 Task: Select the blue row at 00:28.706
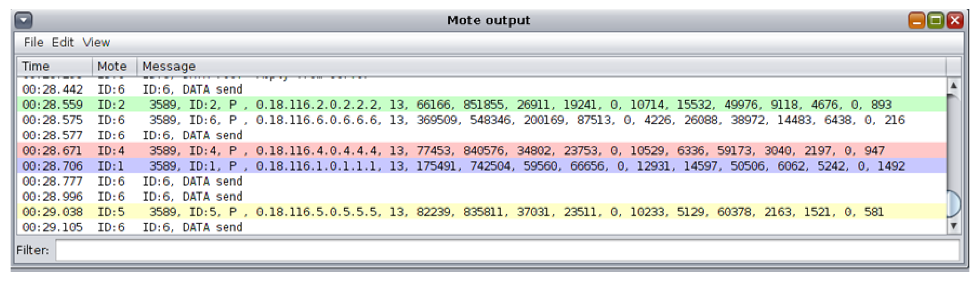[x=482, y=166]
